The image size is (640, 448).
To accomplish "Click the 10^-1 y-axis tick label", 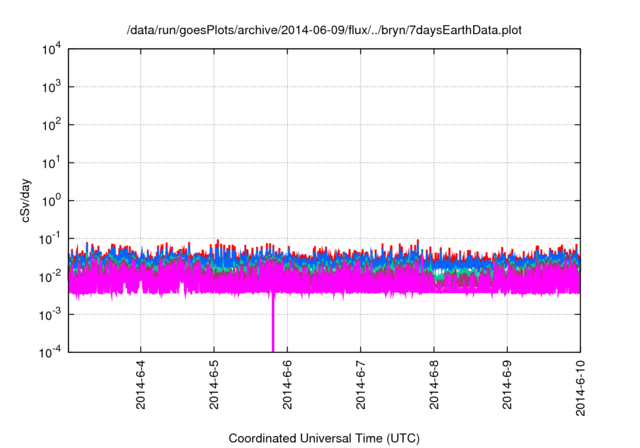I will (x=50, y=239).
